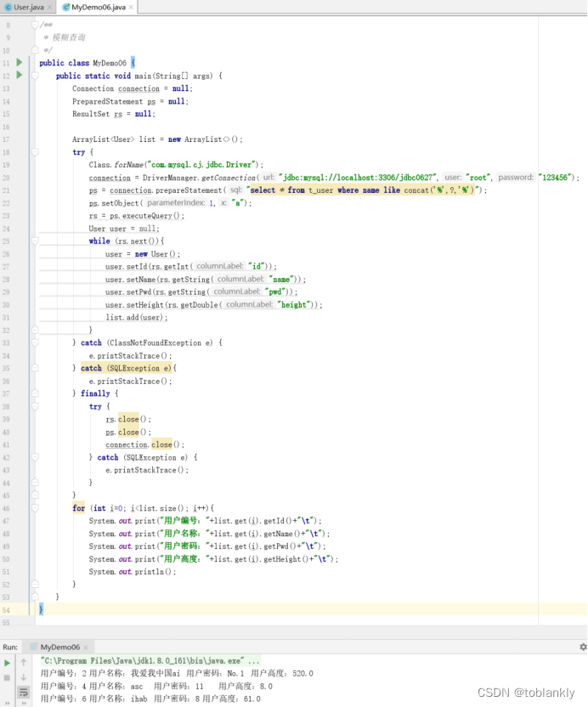Close the MyDemo06.java editor tab
Screen dimensions: 588x707
click(x=131, y=7)
